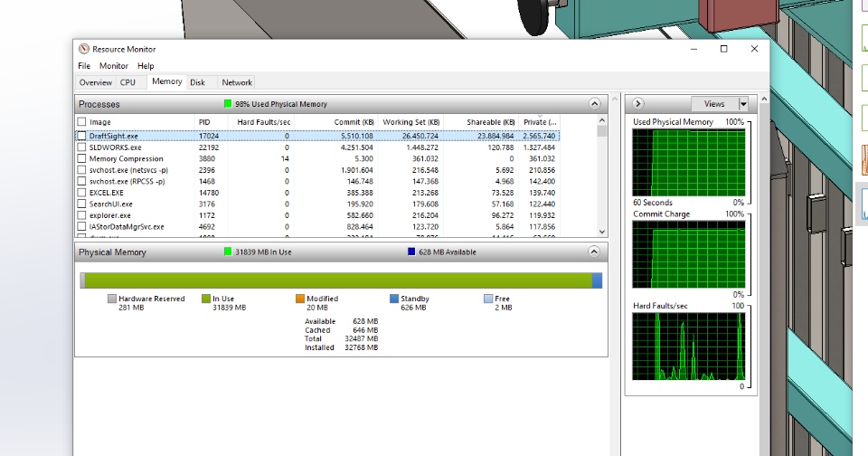This screenshot has height=456, width=868.
Task: Check the IAStorDataMgrSvc.exe checkbox
Action: [x=82, y=226]
